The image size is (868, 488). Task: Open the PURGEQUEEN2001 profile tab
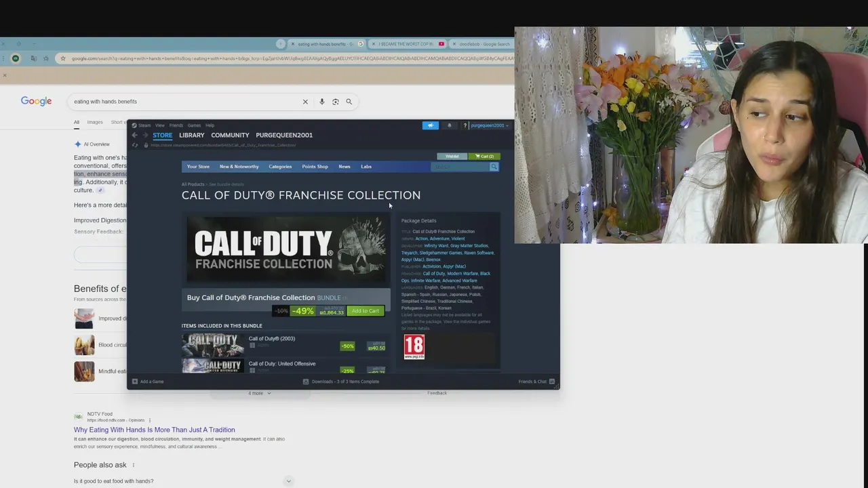pos(284,135)
